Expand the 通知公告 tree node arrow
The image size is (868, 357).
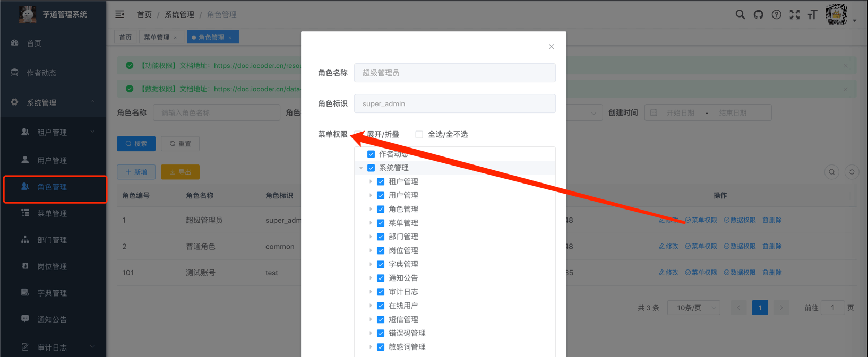point(371,278)
